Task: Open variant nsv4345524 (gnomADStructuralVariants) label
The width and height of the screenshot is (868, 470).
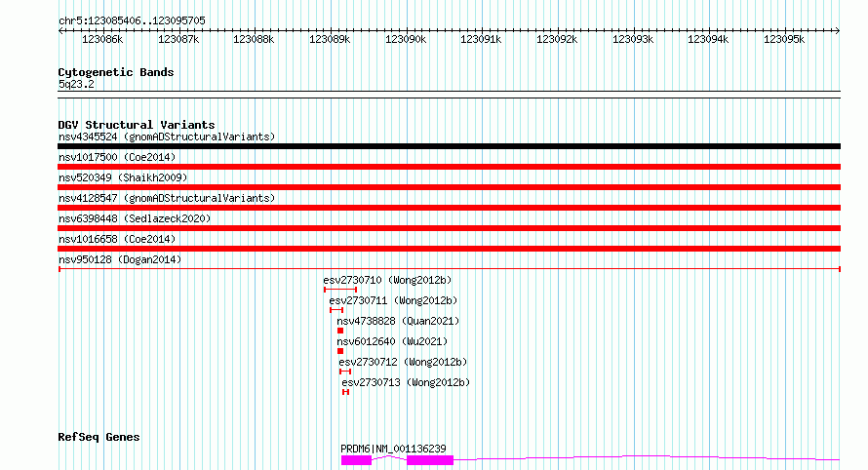Action: click(167, 137)
